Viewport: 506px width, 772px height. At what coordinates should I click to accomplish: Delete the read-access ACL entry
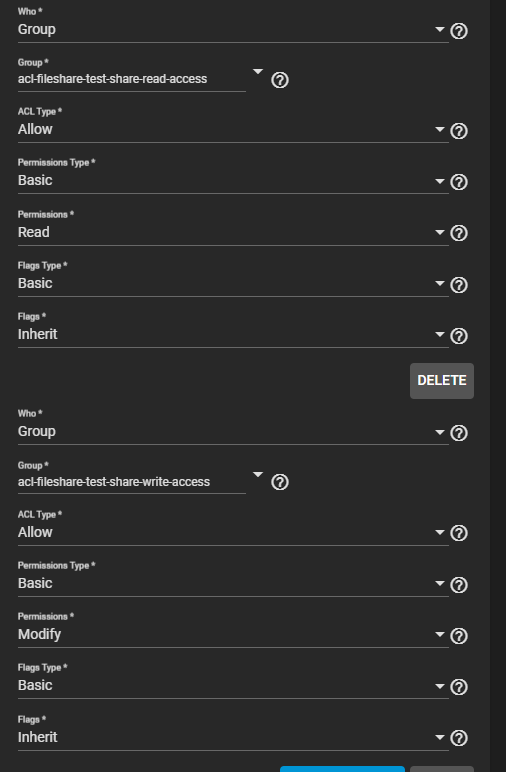pyautogui.click(x=442, y=381)
